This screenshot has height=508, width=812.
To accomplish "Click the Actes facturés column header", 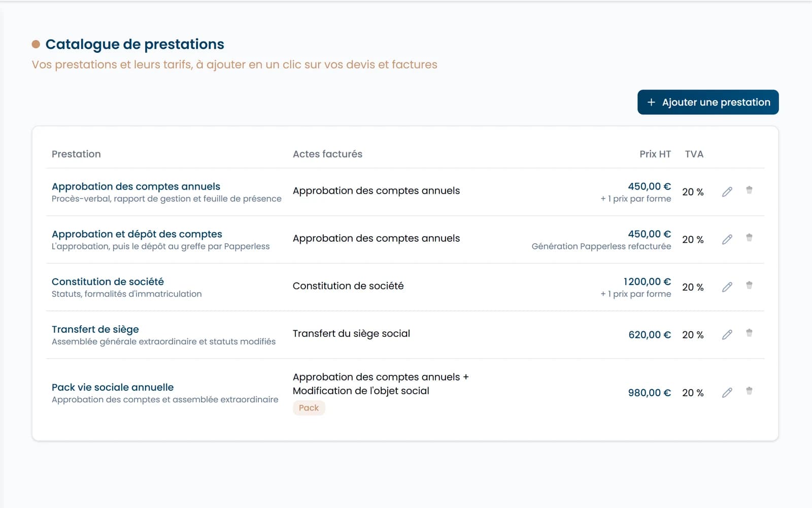I will click(327, 154).
